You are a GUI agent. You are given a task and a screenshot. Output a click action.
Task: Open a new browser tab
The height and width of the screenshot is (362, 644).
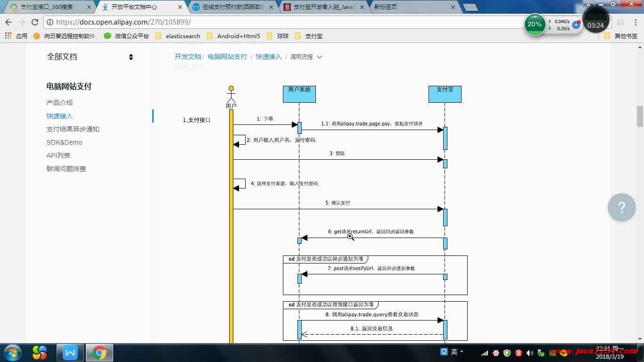(x=470, y=7)
